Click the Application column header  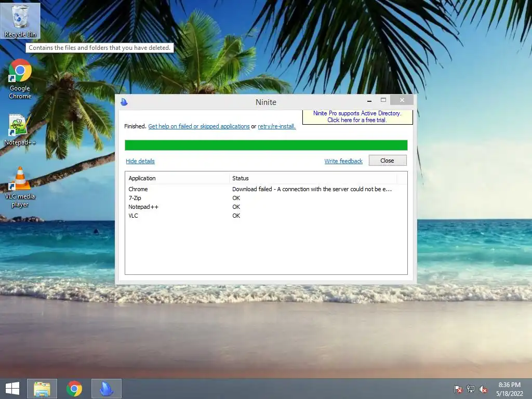pos(177,178)
